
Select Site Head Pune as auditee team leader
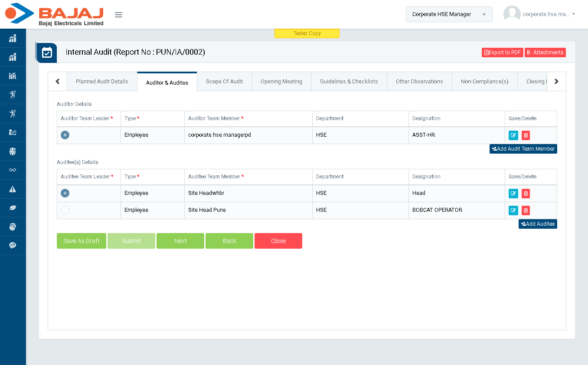coord(65,210)
